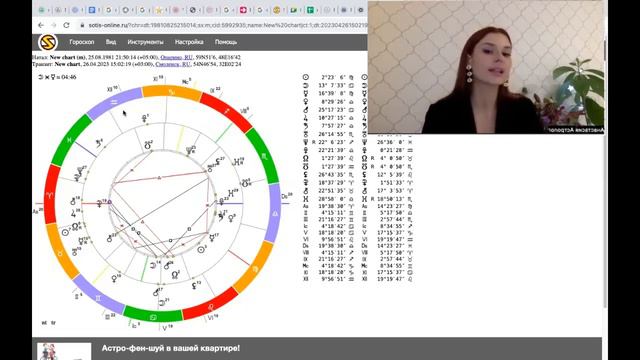Click the natal Ascendant 'As' row label
The width and height of the screenshot is (640, 360).
(306, 207)
